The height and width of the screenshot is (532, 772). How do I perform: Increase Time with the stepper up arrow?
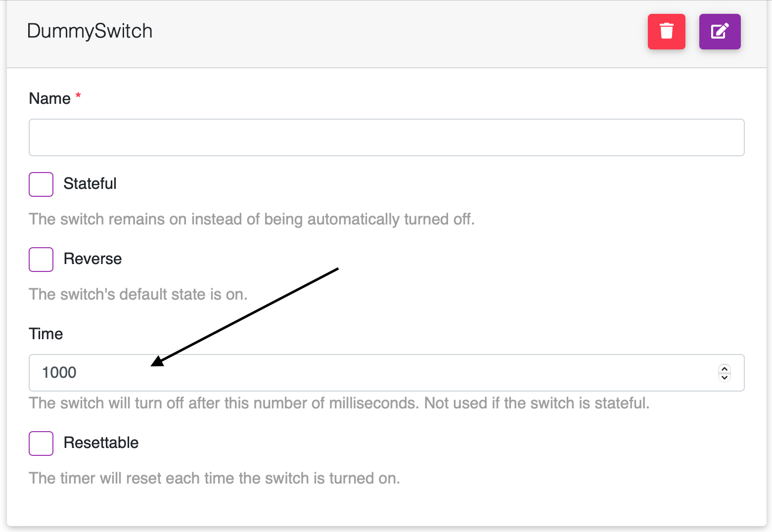tap(725, 369)
